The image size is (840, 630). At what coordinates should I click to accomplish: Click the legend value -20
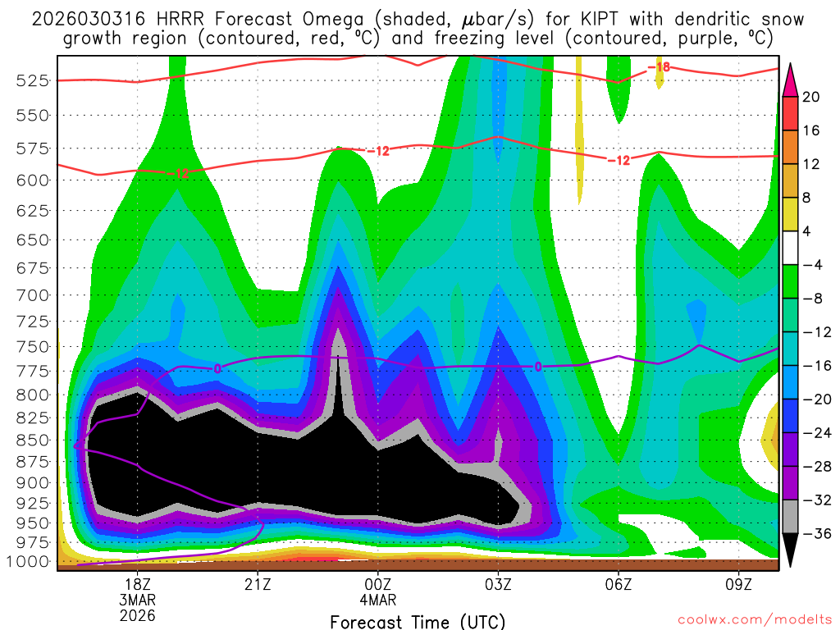(x=817, y=399)
